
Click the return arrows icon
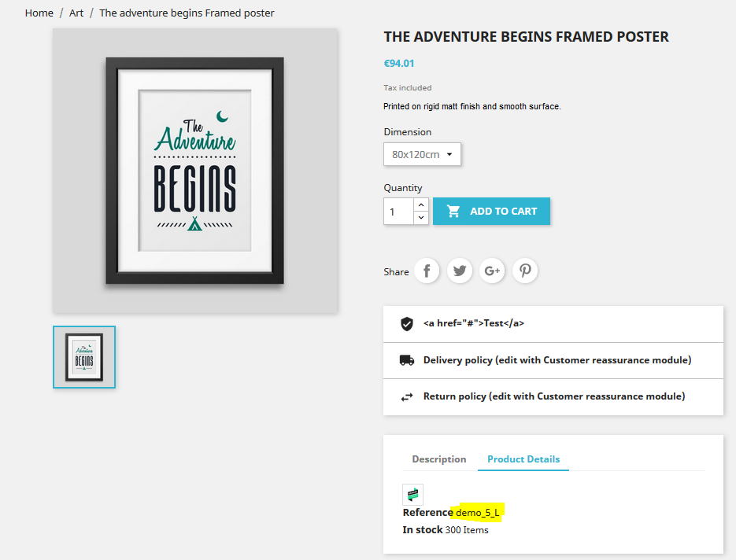pyautogui.click(x=407, y=397)
